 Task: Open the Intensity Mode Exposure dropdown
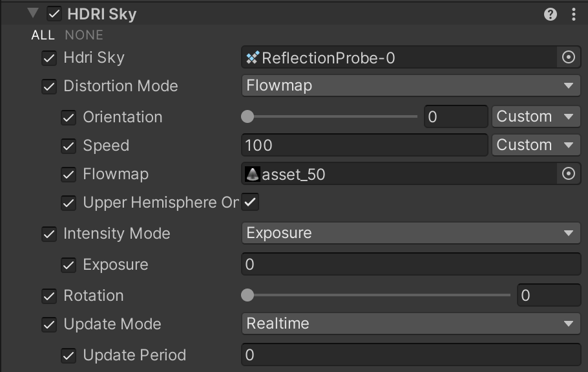(411, 233)
